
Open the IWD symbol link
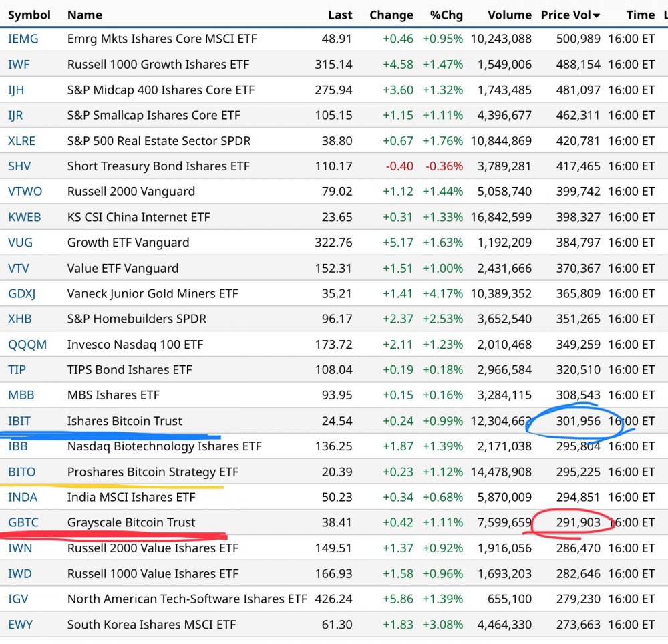pos(20,574)
